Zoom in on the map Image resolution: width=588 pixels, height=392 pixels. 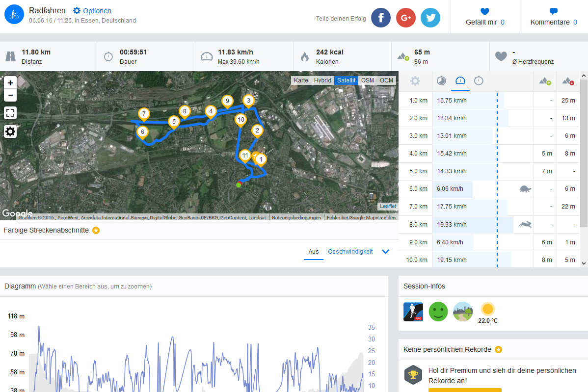pos(10,83)
